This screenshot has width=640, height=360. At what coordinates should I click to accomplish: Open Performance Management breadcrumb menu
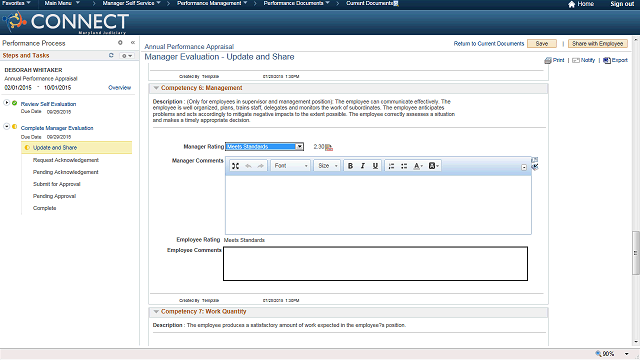click(x=212, y=3)
